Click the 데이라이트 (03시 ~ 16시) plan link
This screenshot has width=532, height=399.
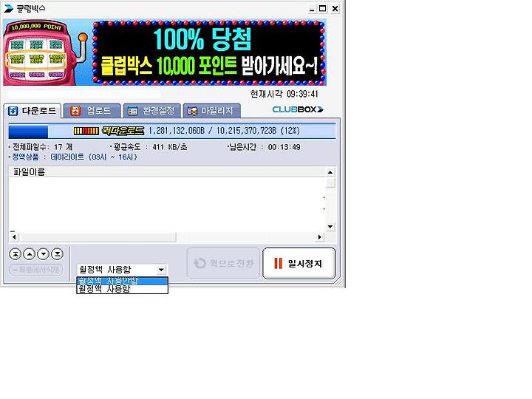tap(93, 157)
